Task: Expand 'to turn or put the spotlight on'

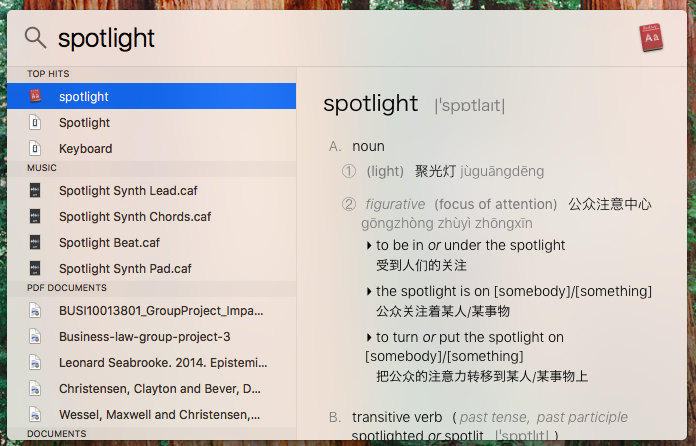Action: 369,337
